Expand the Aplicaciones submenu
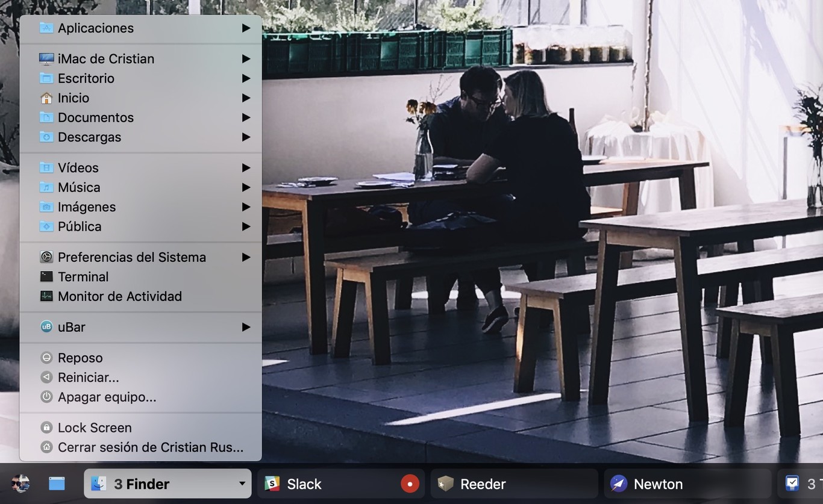Image resolution: width=823 pixels, height=504 pixels. click(246, 28)
